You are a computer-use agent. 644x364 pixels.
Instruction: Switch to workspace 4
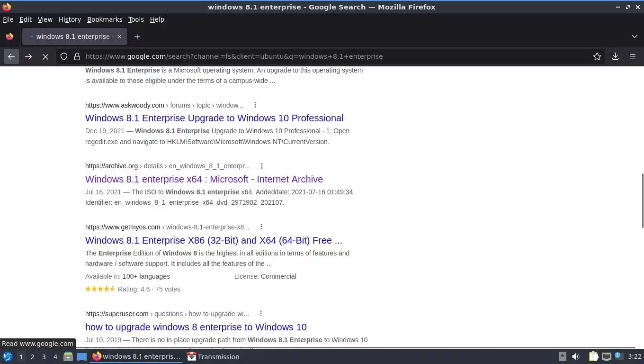click(x=55, y=357)
